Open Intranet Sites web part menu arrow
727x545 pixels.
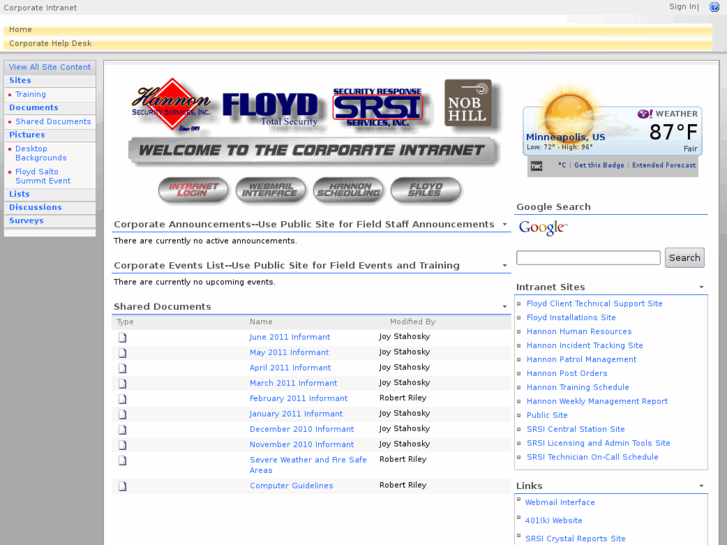tap(701, 287)
